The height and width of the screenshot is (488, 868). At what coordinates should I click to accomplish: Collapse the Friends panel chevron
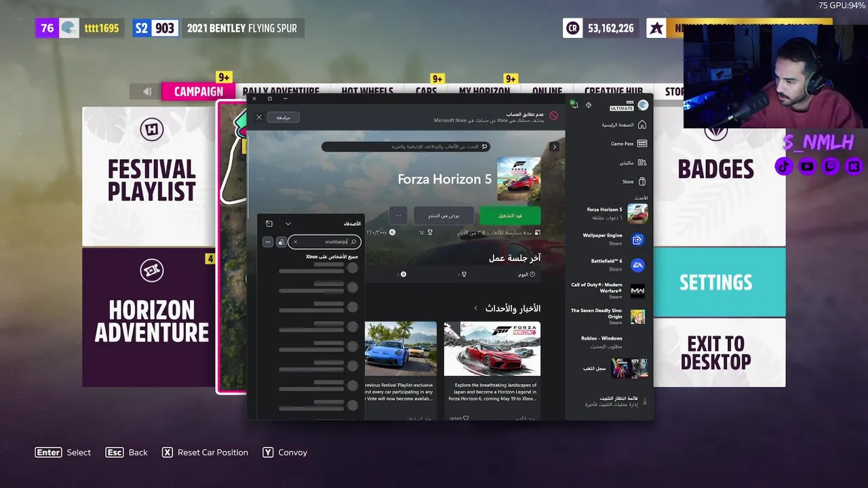(x=288, y=224)
